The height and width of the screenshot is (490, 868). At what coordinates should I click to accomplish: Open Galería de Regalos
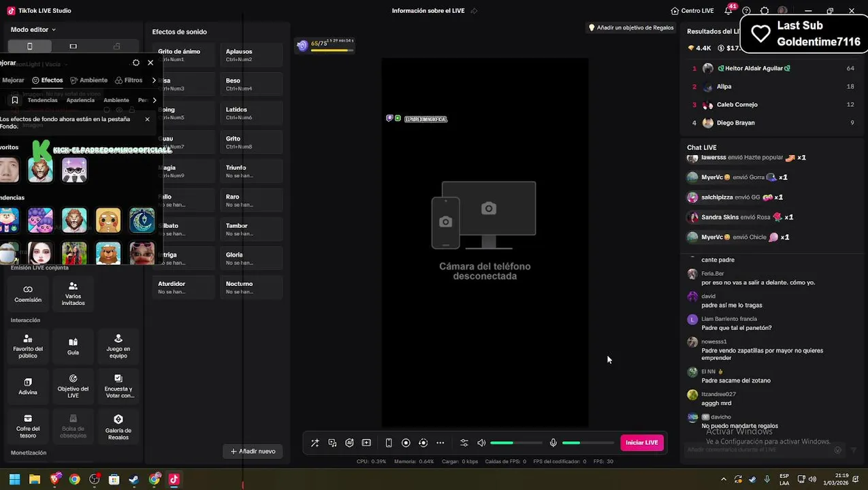coord(118,427)
